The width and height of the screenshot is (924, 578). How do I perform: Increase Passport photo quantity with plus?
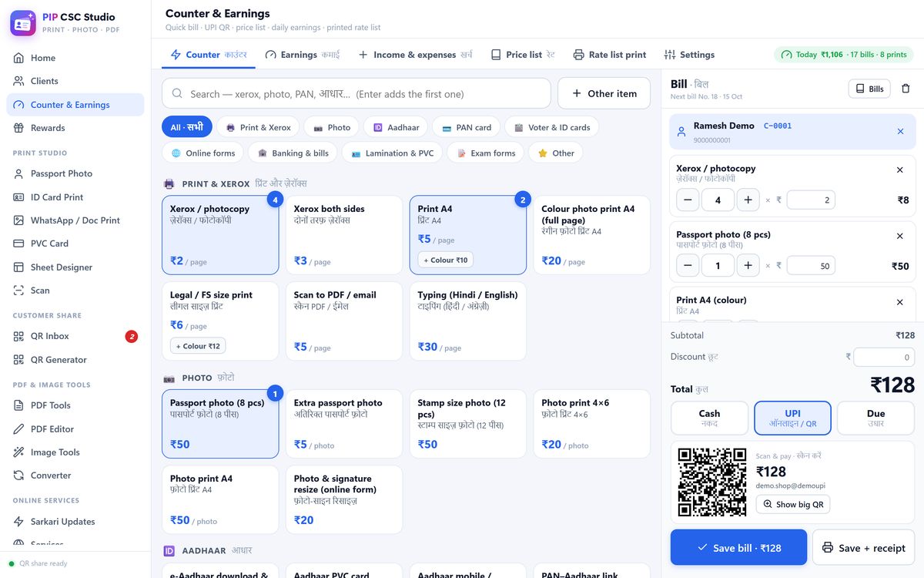pos(748,266)
